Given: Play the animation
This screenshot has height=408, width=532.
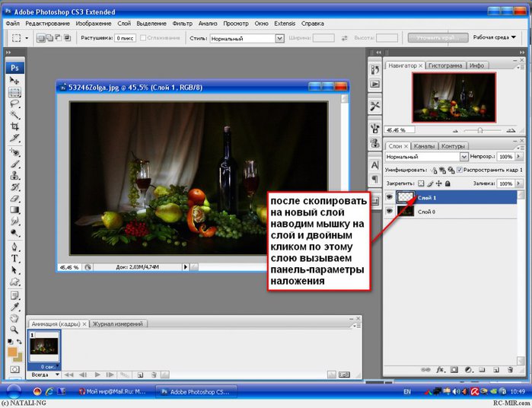Looking at the screenshot, I should tap(97, 375).
